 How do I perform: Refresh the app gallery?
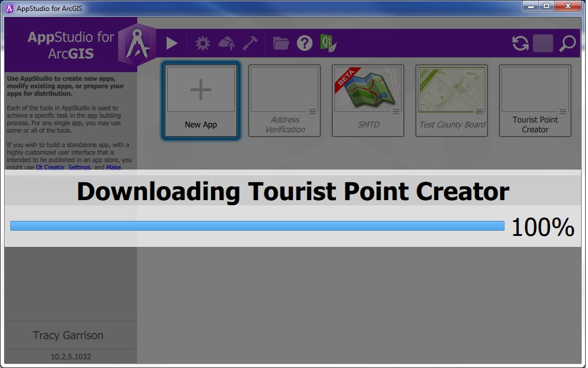click(520, 43)
